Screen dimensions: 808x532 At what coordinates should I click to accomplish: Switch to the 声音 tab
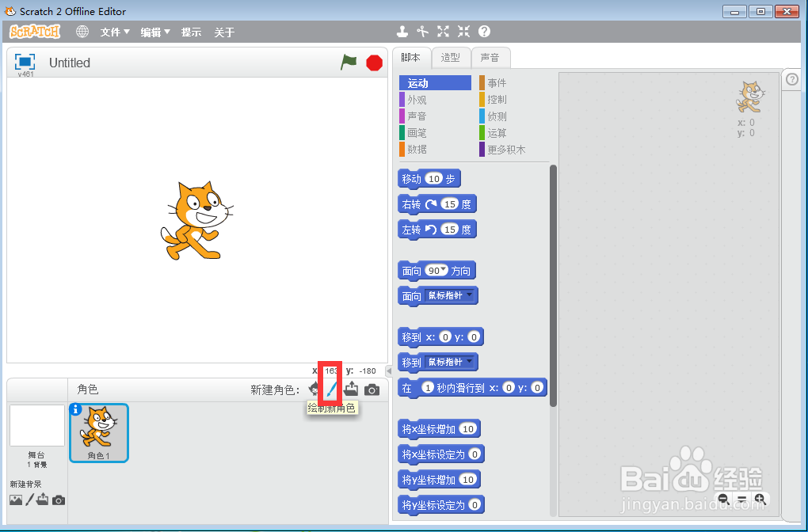click(490, 58)
